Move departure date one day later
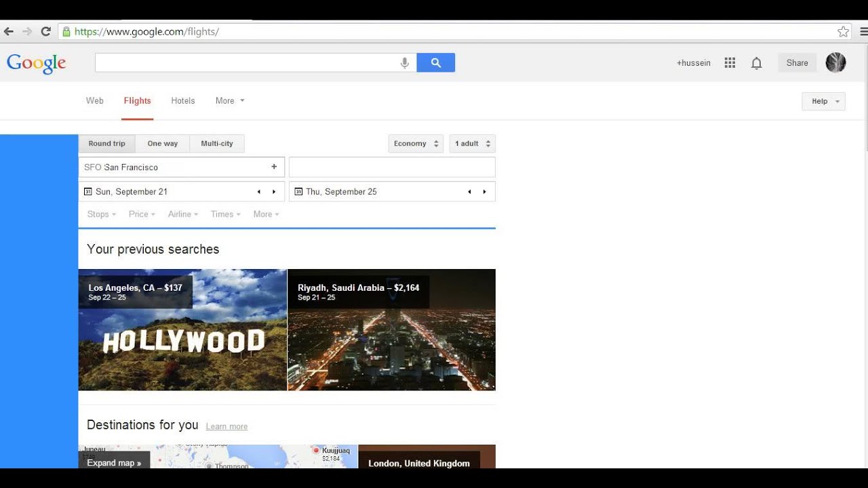This screenshot has width=868, height=488. [x=274, y=192]
